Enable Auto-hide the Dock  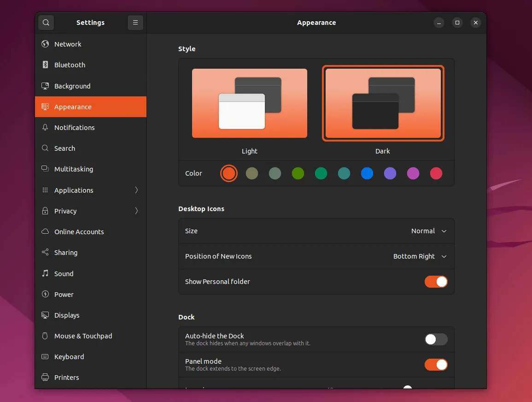(x=436, y=339)
